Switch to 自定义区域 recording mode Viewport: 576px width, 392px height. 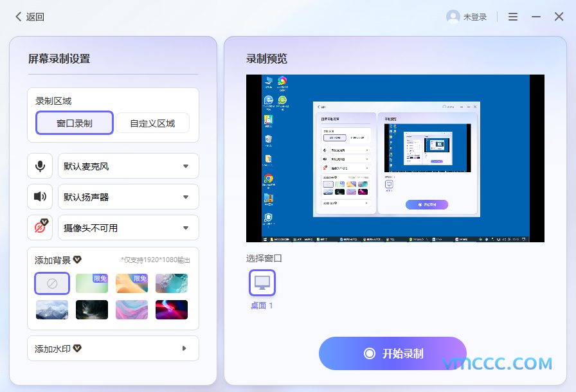[x=152, y=123]
